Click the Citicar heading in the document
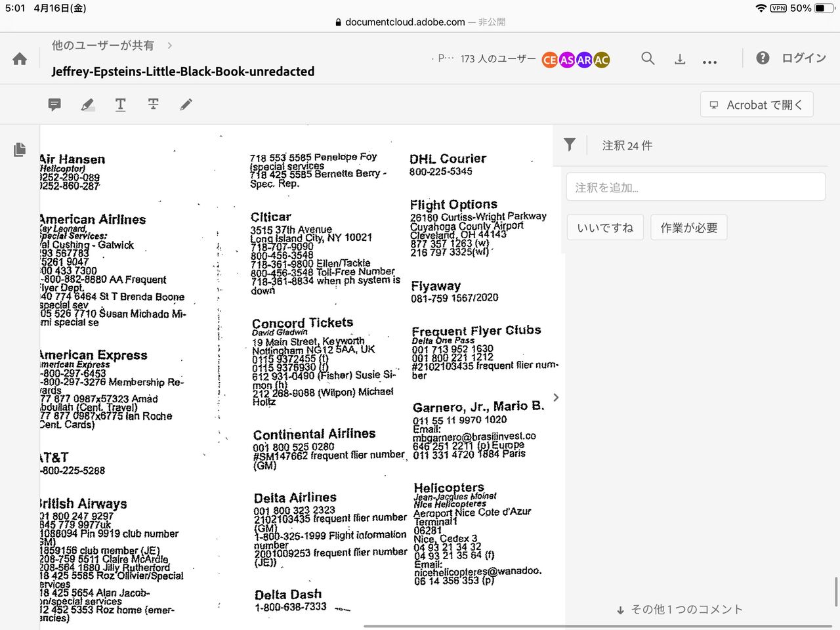 270,217
